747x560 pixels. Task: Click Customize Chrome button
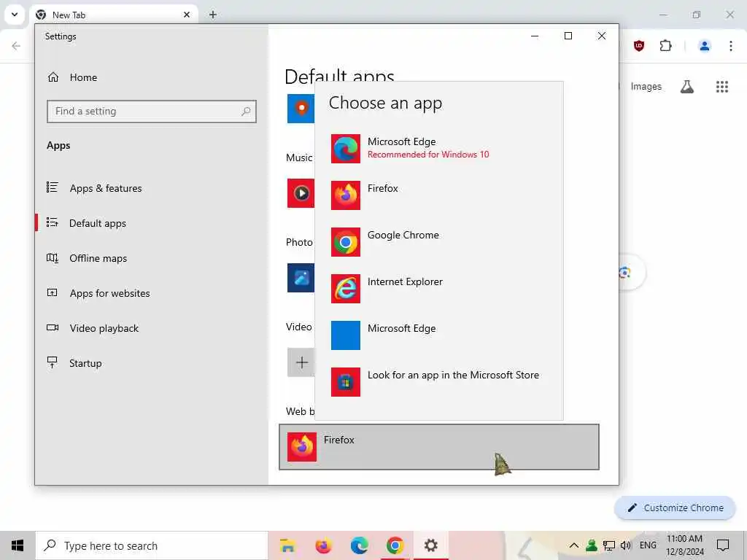point(675,507)
